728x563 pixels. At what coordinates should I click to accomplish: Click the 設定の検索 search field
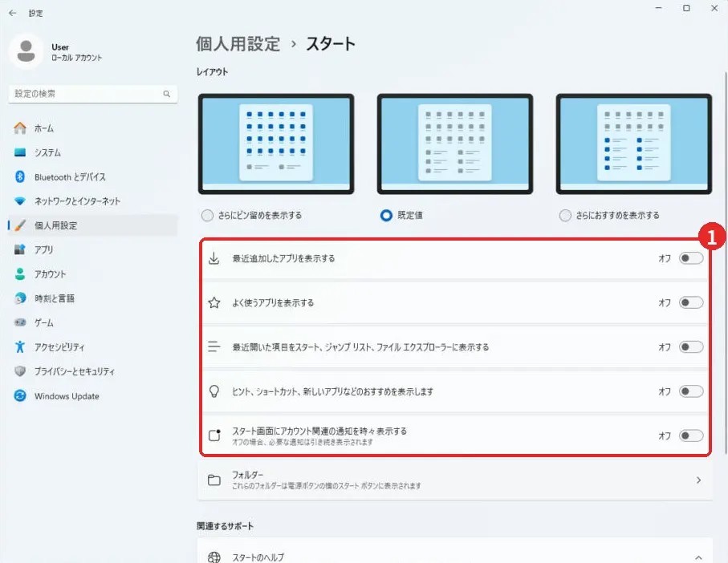93,94
